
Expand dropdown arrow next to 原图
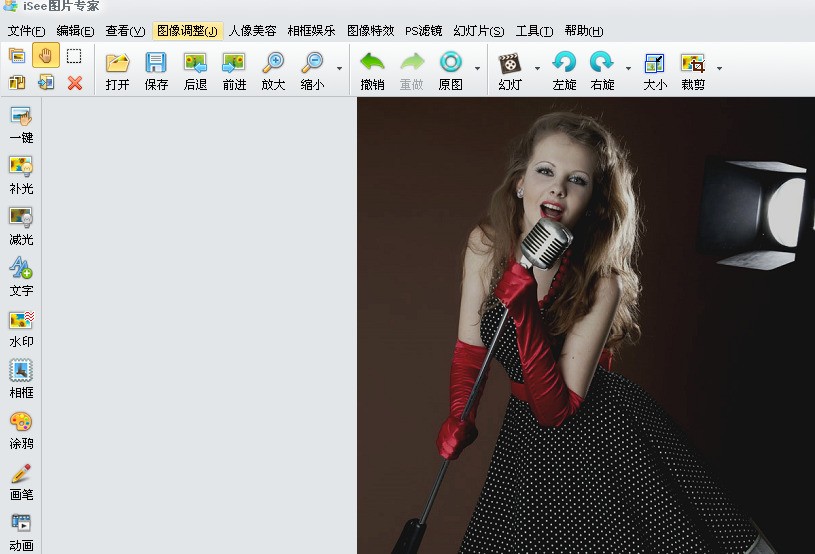(x=477, y=68)
